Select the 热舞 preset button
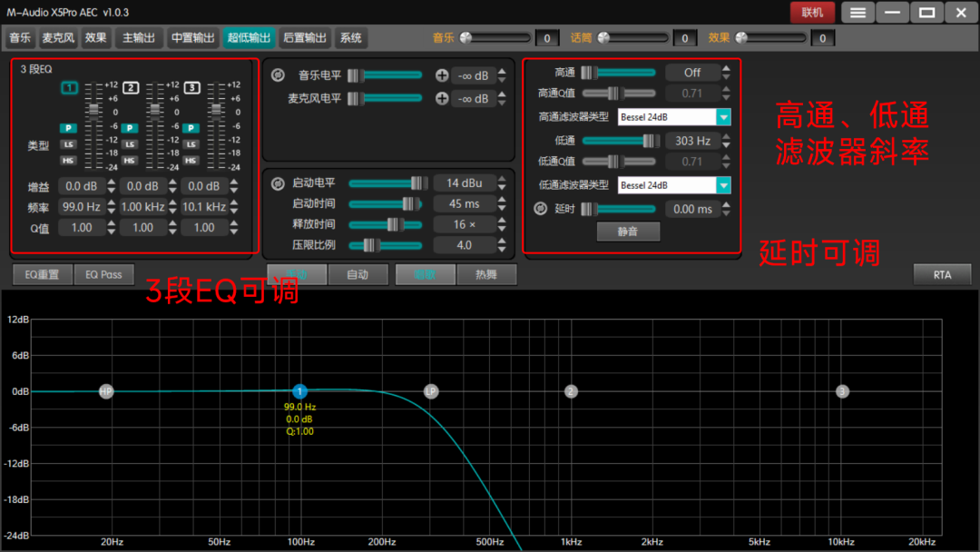The width and height of the screenshot is (980, 552). point(486,274)
